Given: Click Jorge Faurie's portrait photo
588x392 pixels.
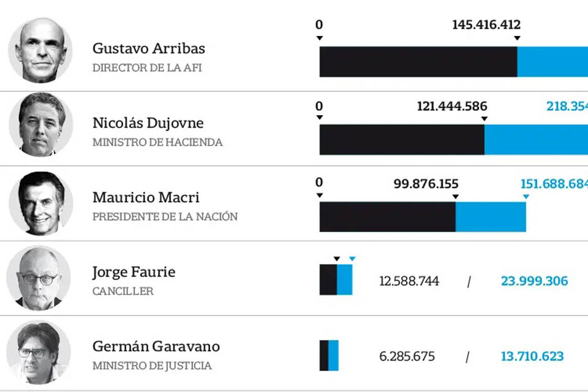Looking at the screenshot, I should click(x=39, y=278).
